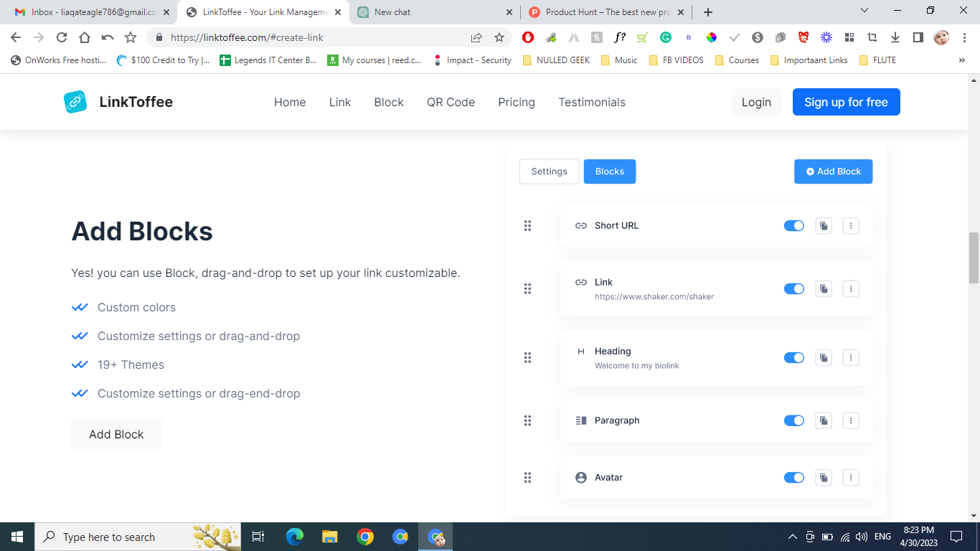Open Impact - Security bookmark
980x551 pixels.
(473, 60)
